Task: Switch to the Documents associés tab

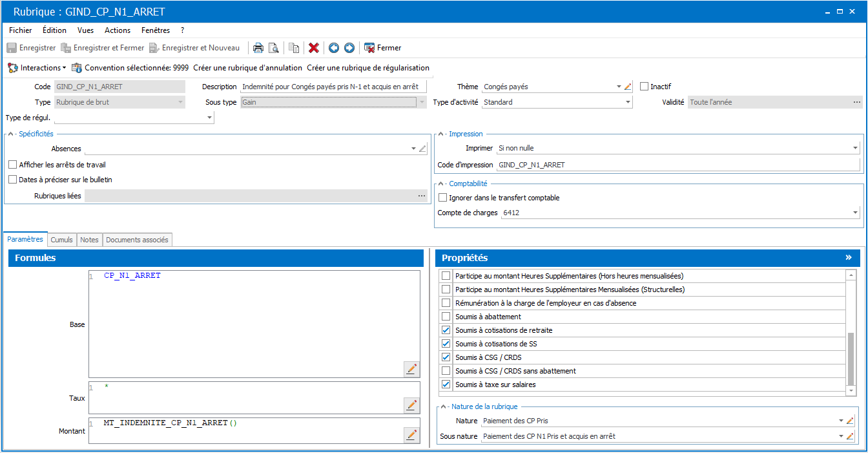Action: (137, 240)
